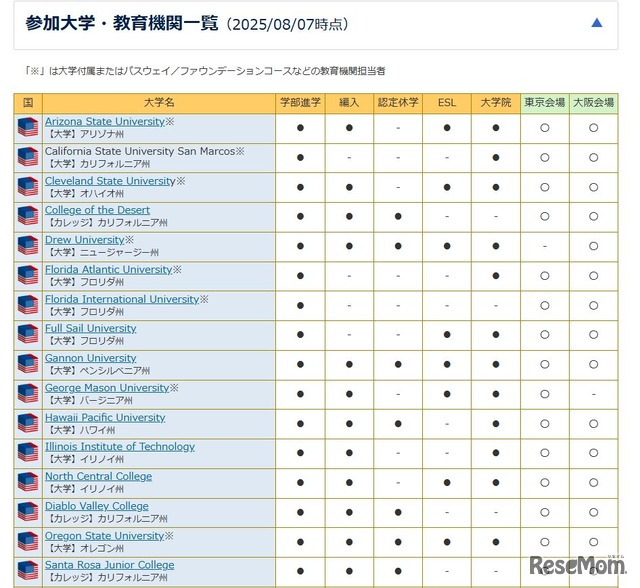Click the US flag icon beside Full Sail University

tap(28, 334)
